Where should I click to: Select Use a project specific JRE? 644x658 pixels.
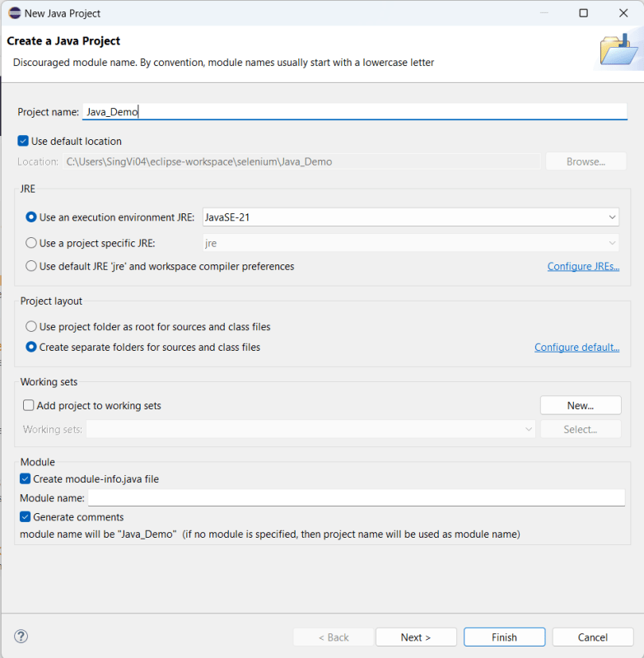31,243
